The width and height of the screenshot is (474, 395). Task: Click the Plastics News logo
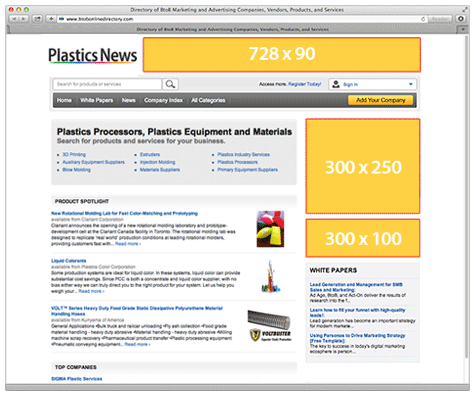[93, 55]
